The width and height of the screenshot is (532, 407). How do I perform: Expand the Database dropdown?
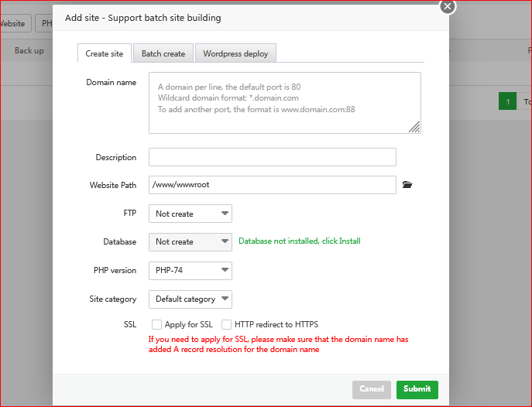click(x=190, y=241)
